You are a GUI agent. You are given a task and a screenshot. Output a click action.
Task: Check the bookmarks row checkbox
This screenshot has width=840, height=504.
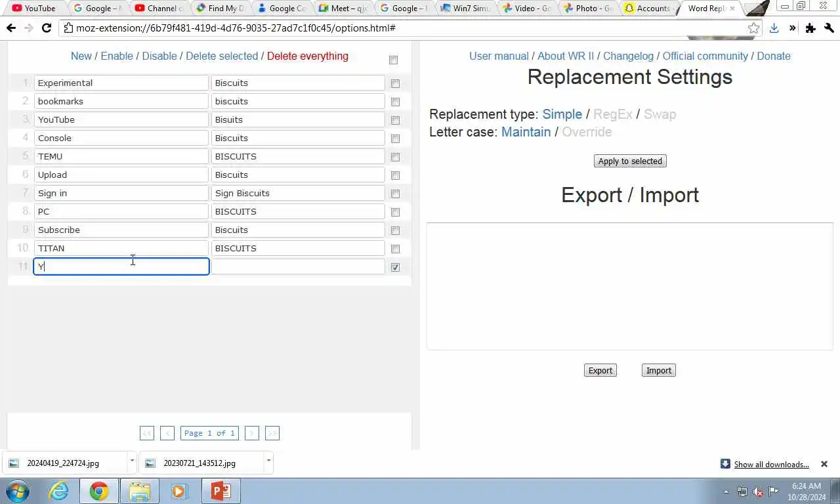[x=395, y=102]
